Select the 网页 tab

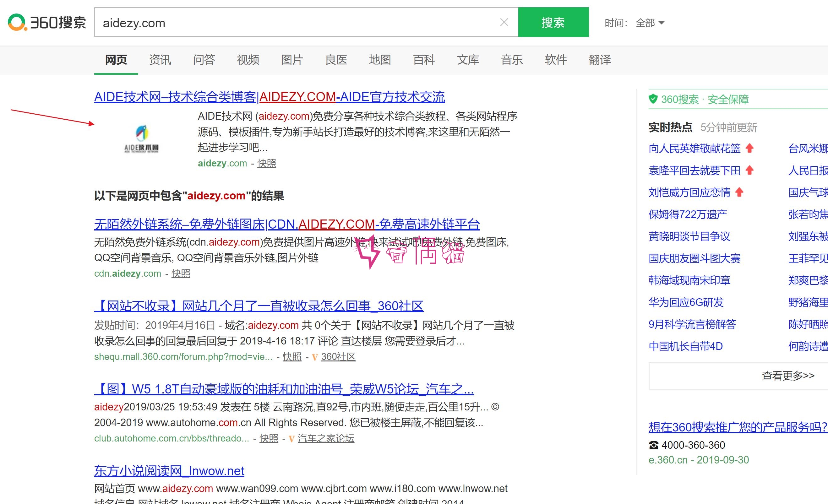pyautogui.click(x=116, y=60)
